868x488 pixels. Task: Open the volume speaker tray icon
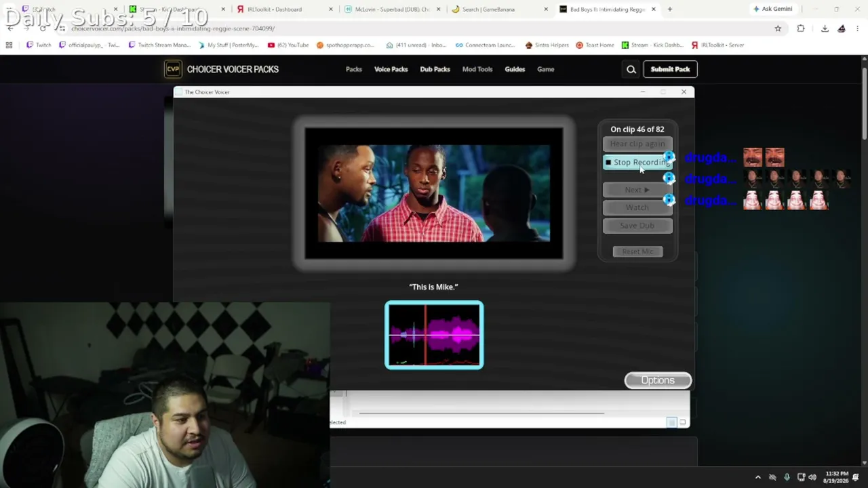812,477
